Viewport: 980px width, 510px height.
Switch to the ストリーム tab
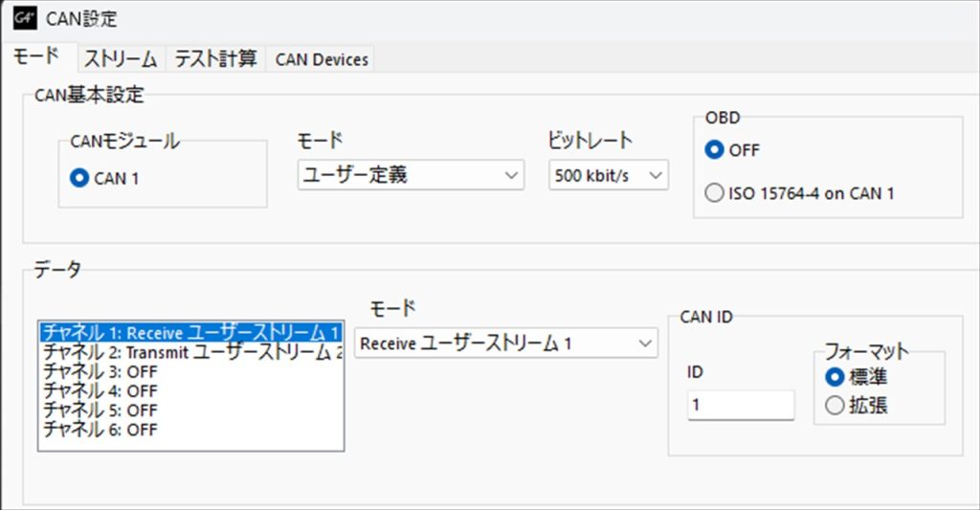pos(121,59)
